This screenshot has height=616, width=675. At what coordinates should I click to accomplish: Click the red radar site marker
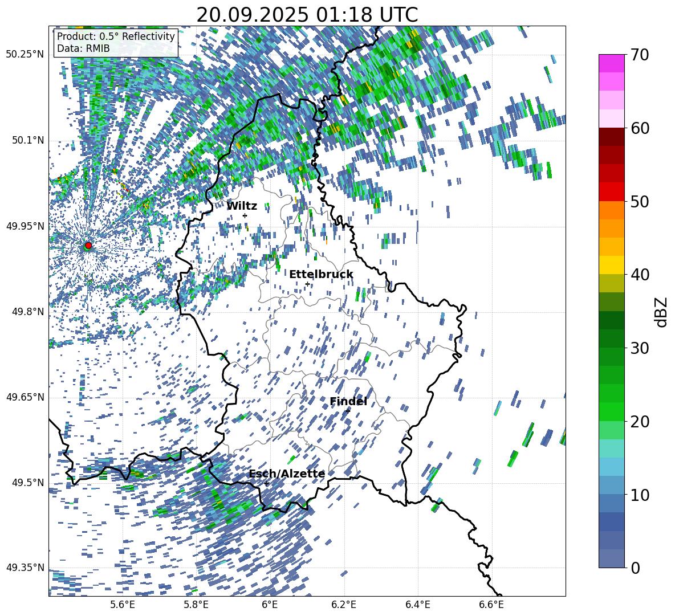(x=88, y=245)
